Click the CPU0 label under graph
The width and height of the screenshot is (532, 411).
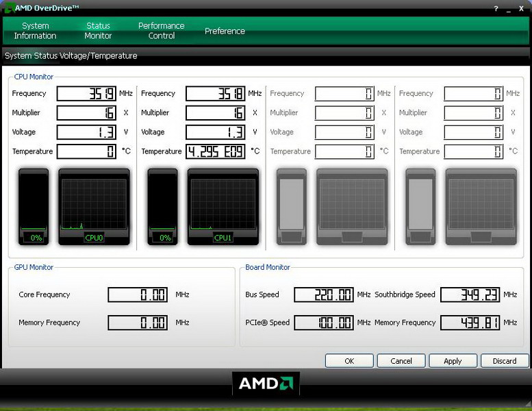(94, 238)
